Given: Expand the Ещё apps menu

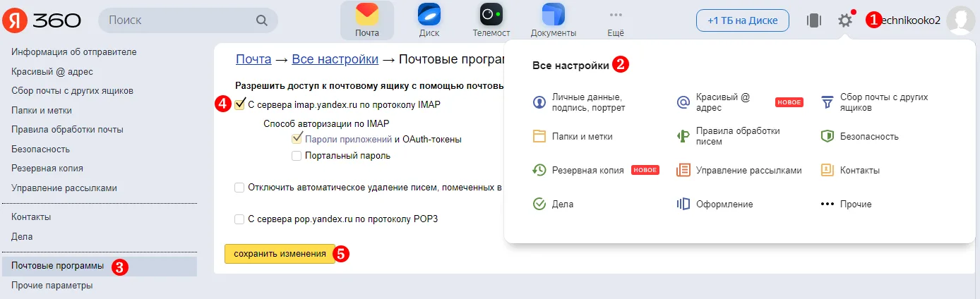Looking at the screenshot, I should click(x=615, y=20).
